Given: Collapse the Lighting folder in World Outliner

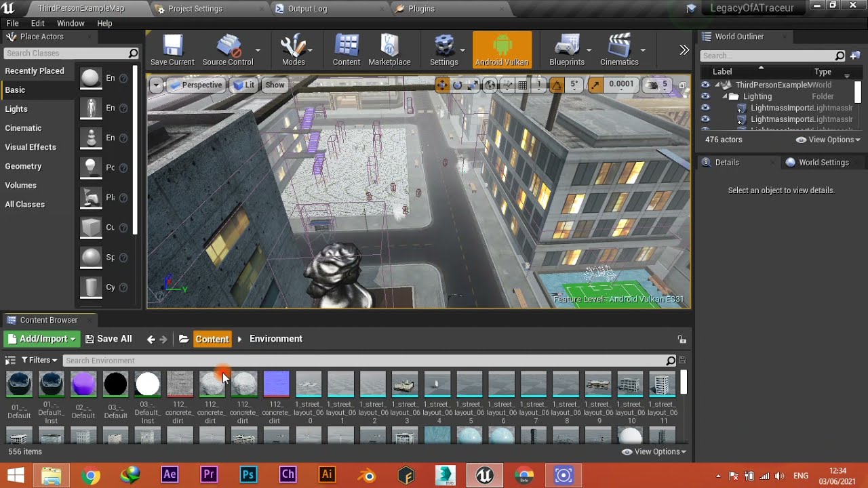Looking at the screenshot, I should [724, 96].
